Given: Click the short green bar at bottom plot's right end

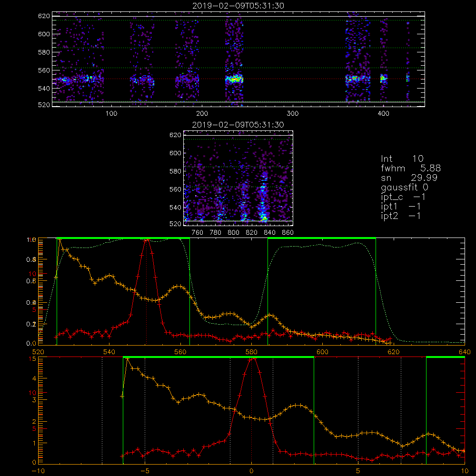Looking at the screenshot, I should 446,357.
